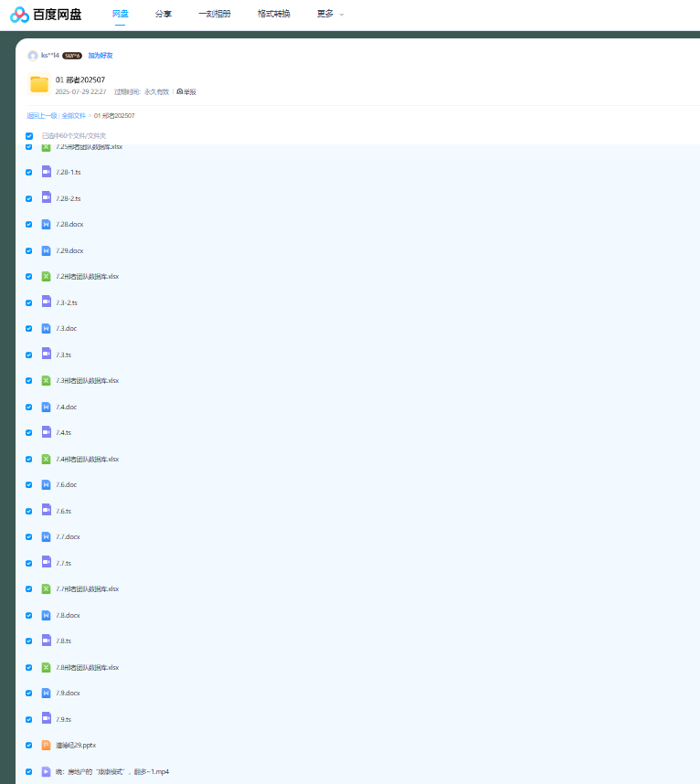Click the play icon of the .mp4 file
The width and height of the screenshot is (700, 784).
click(x=47, y=771)
